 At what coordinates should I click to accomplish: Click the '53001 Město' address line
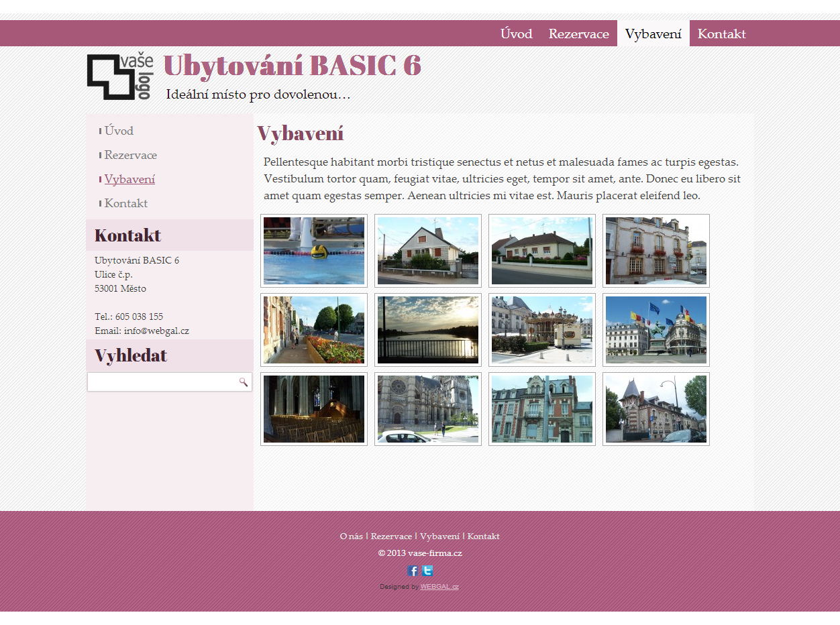pos(120,288)
